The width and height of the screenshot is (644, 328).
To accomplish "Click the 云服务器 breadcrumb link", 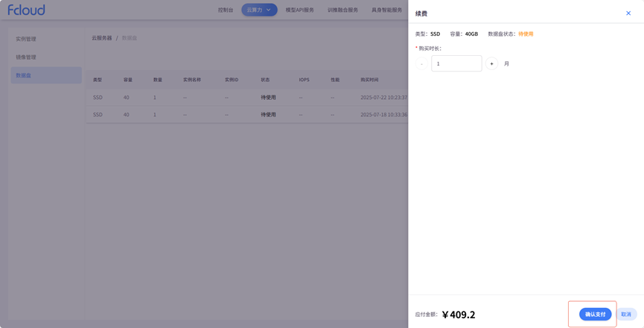I will pos(101,38).
